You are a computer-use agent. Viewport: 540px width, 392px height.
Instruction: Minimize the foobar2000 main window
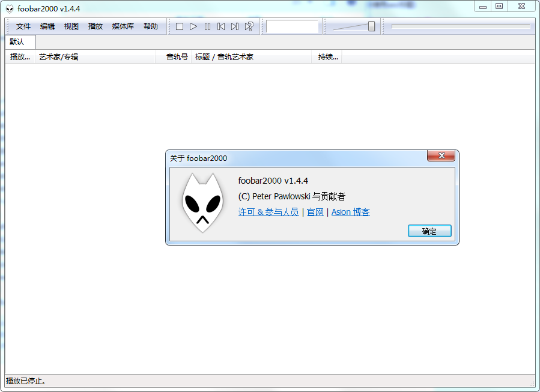[483, 7]
